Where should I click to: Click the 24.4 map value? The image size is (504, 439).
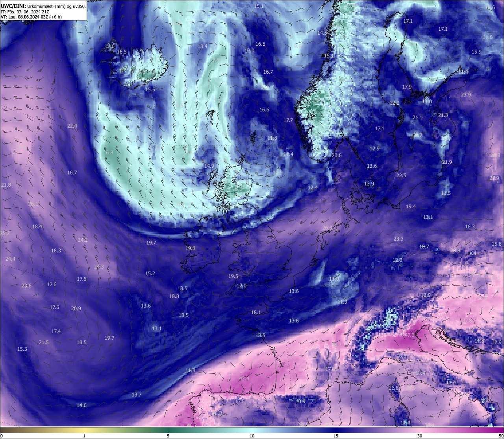click(x=10, y=259)
